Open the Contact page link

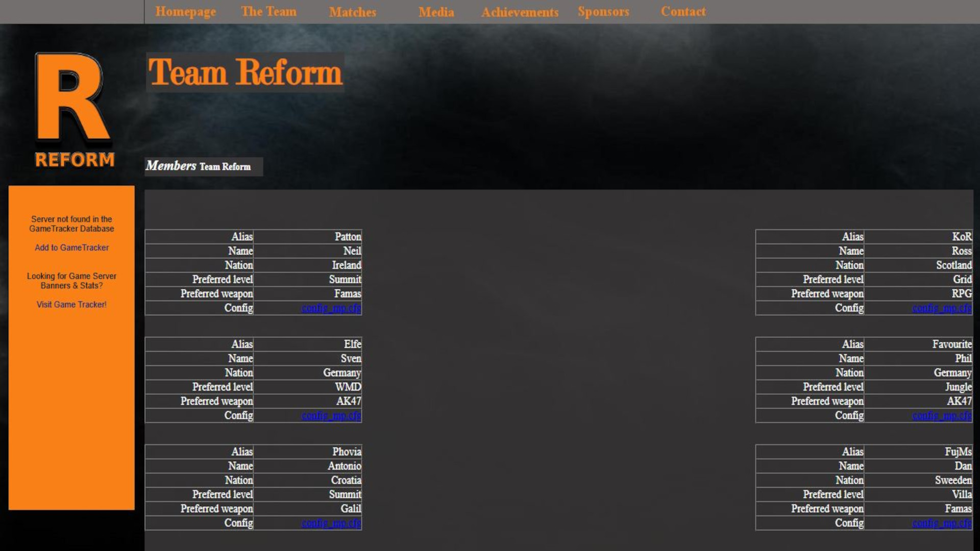pyautogui.click(x=683, y=12)
